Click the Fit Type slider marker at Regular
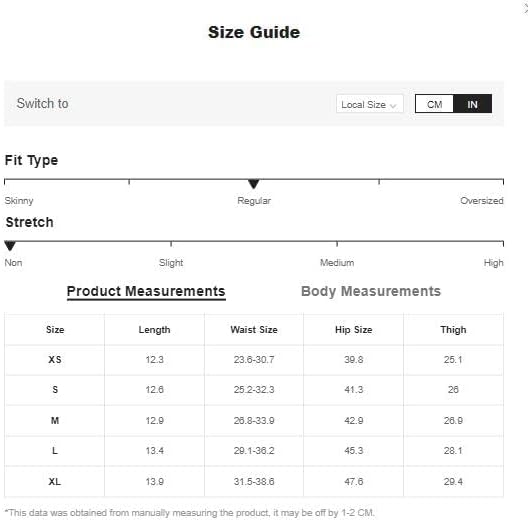The height and width of the screenshot is (522, 528). coord(254,184)
